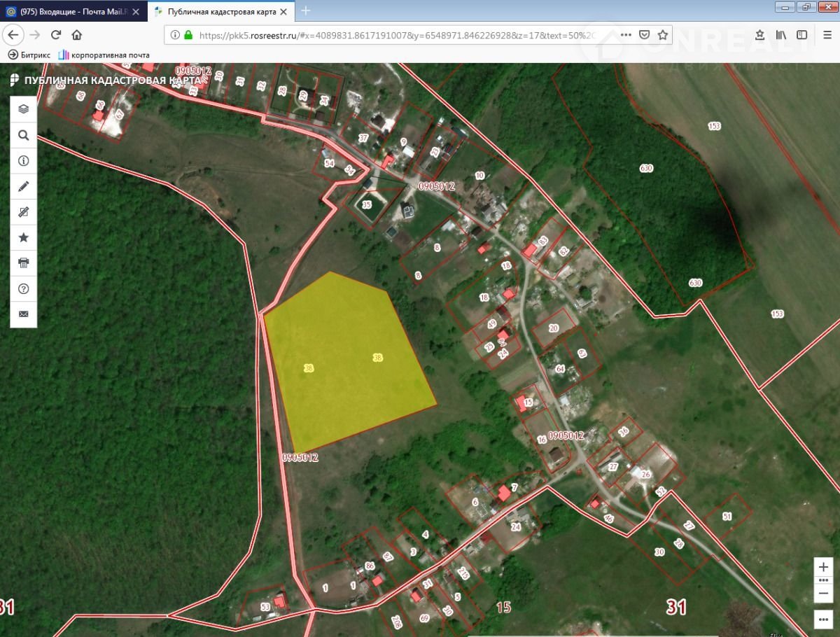The image size is (840, 637).
Task: Zoom in the map with plus button
Action: click(823, 567)
